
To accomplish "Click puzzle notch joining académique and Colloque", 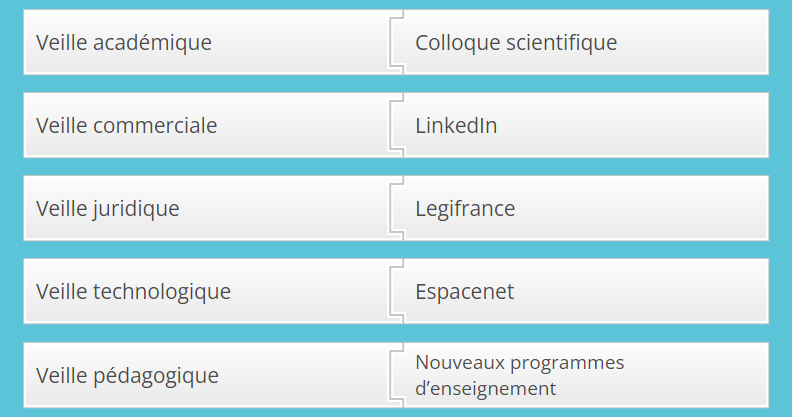I will click(x=397, y=43).
